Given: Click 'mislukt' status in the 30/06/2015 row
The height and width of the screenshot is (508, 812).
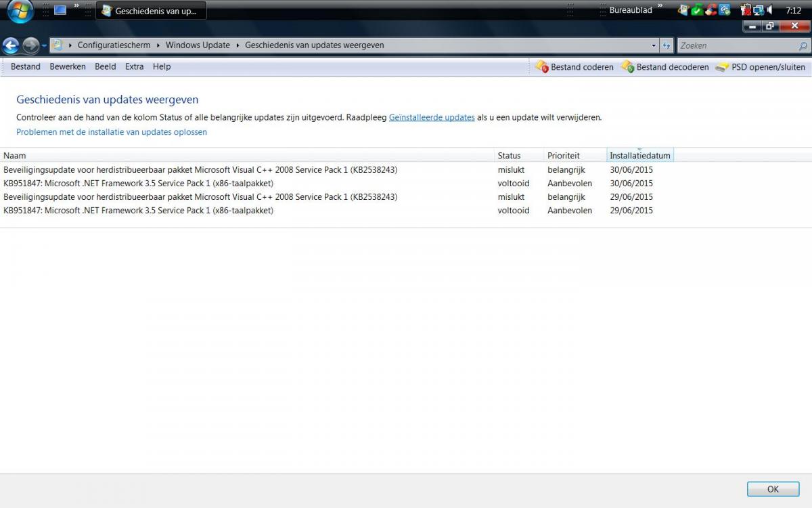Looking at the screenshot, I should point(511,169).
